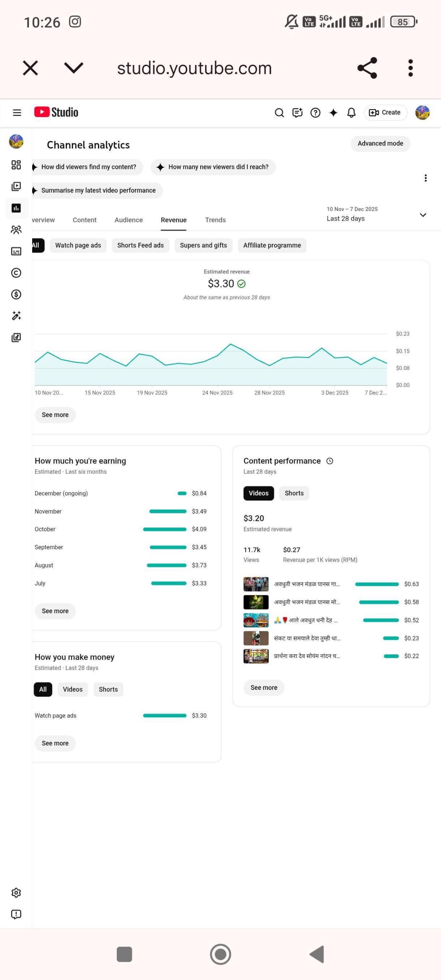The image size is (441, 980).
Task: Click the October earnings bar
Action: coord(165,529)
